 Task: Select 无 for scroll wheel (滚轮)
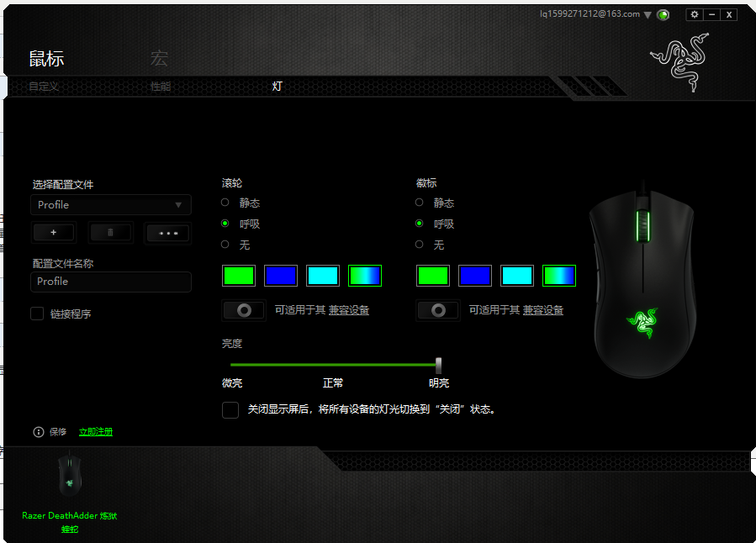point(225,245)
